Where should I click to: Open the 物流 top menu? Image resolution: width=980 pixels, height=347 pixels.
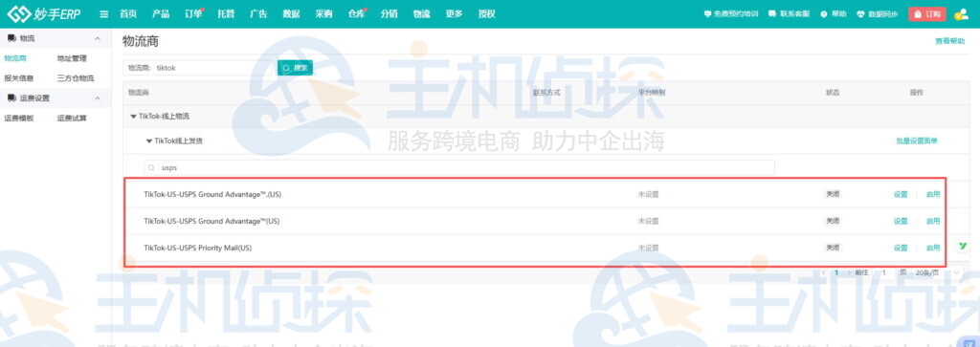(x=421, y=13)
